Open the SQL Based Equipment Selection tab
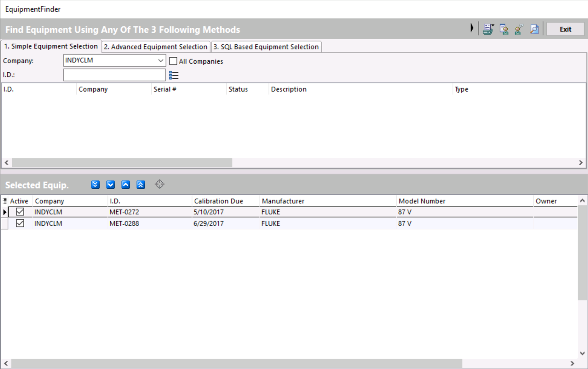 (x=266, y=47)
